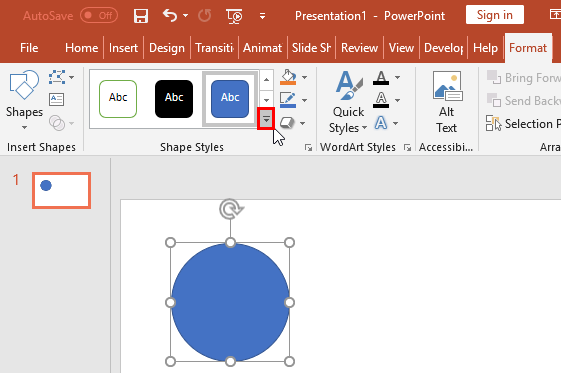
Task: Click the Shape Fill paint bucket icon
Action: coord(288,77)
